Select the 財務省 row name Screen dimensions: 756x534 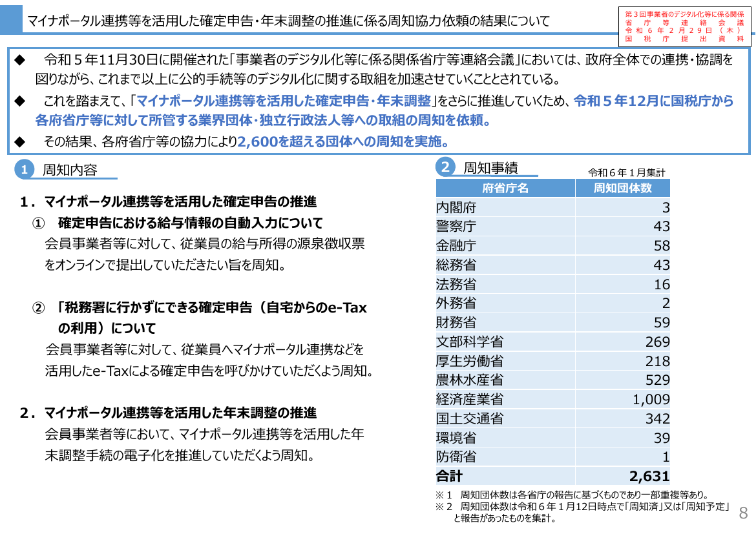point(456,322)
